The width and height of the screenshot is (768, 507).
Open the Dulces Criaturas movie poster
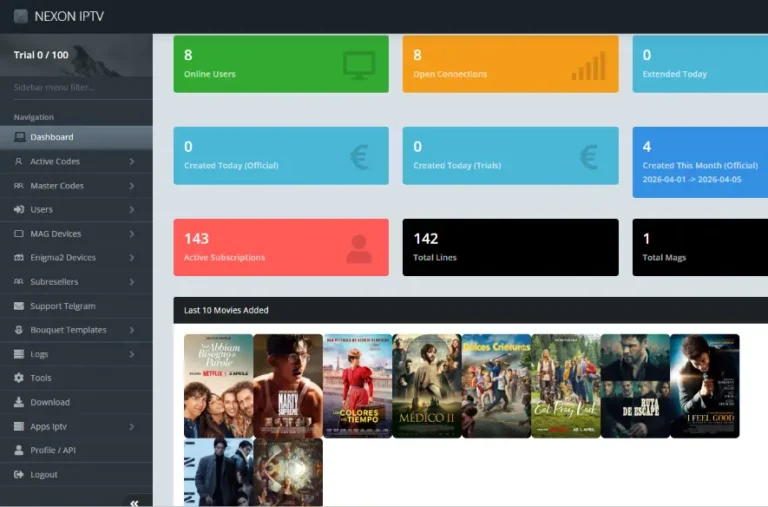(497, 386)
